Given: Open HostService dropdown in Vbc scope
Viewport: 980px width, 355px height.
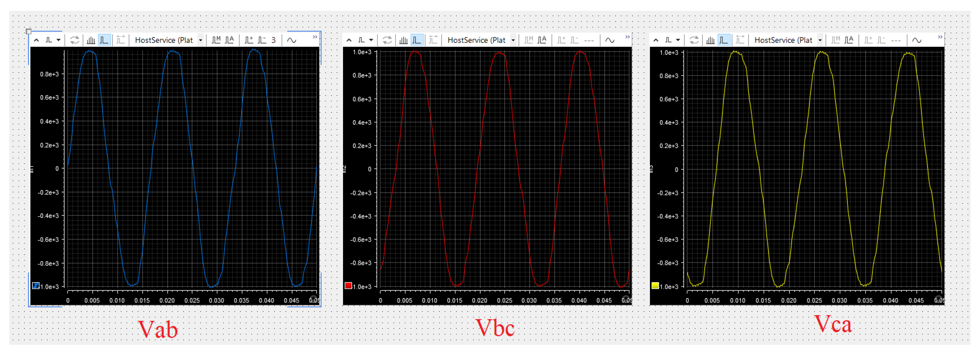Looking at the screenshot, I should click(513, 40).
